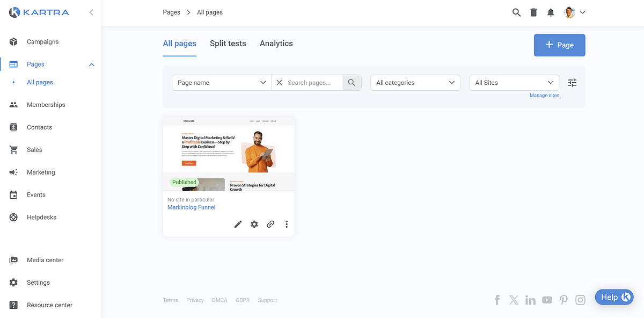Open the Page name dropdown

coord(221,83)
